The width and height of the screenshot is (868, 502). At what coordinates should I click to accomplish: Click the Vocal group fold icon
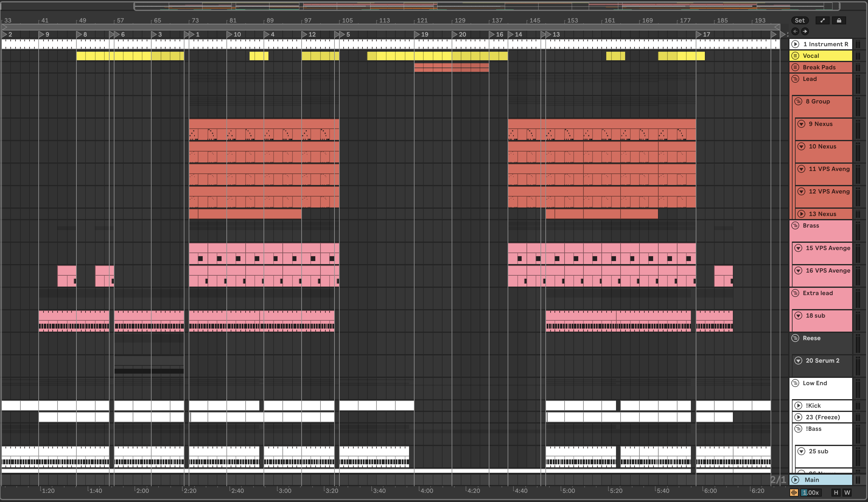point(795,56)
